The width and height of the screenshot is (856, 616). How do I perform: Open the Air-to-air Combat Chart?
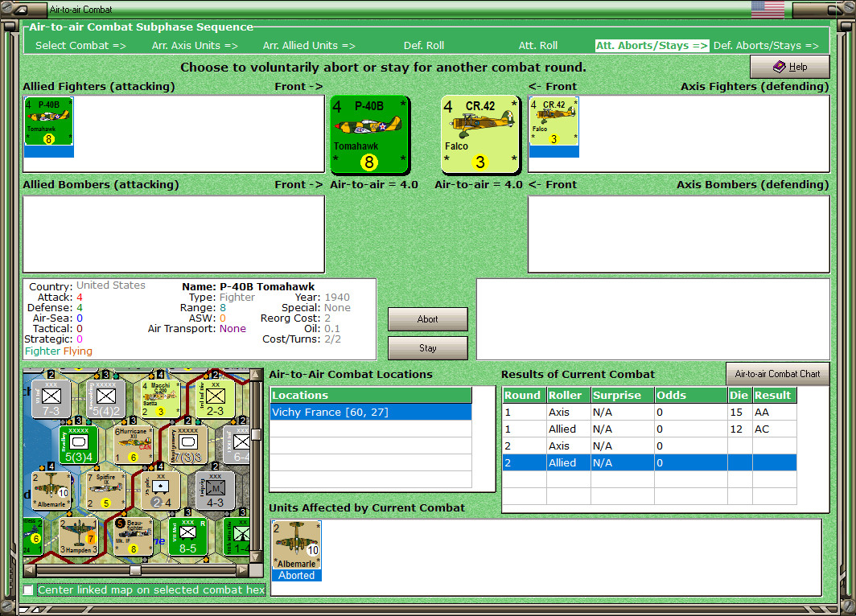tap(777, 374)
